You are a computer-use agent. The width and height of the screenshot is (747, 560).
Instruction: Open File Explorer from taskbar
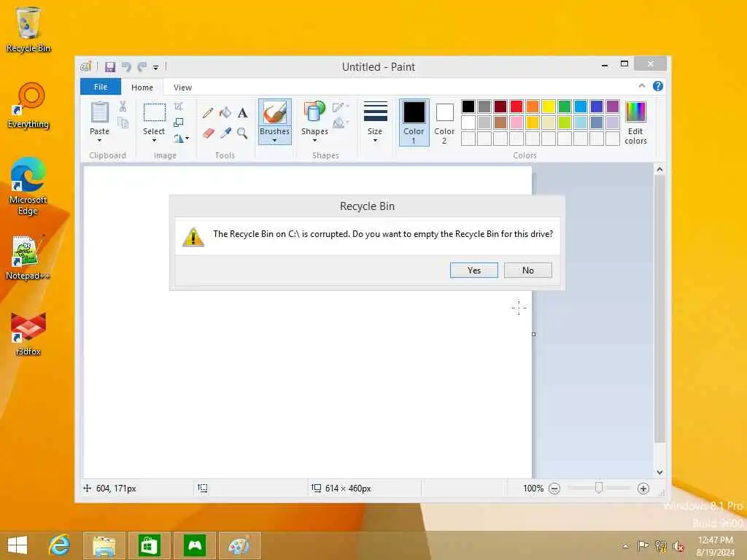pos(104,545)
